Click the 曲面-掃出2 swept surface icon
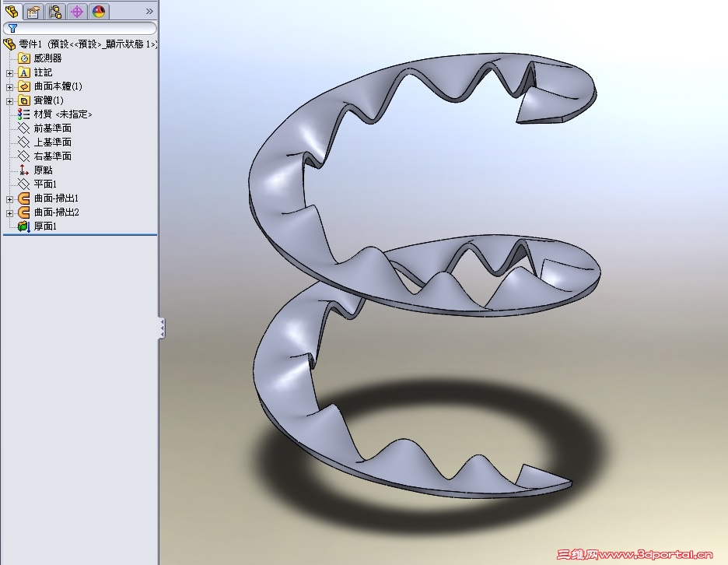Screen dimensions: 728x565 pyautogui.click(x=23, y=212)
